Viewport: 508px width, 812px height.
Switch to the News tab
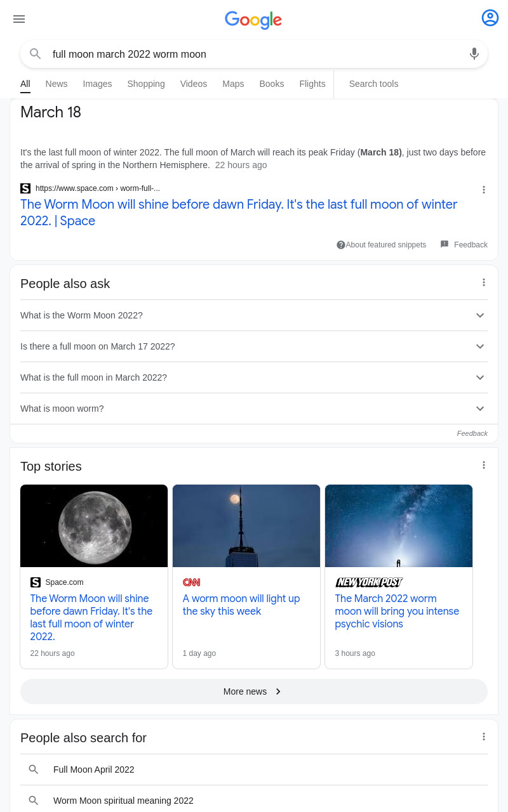[x=57, y=84]
